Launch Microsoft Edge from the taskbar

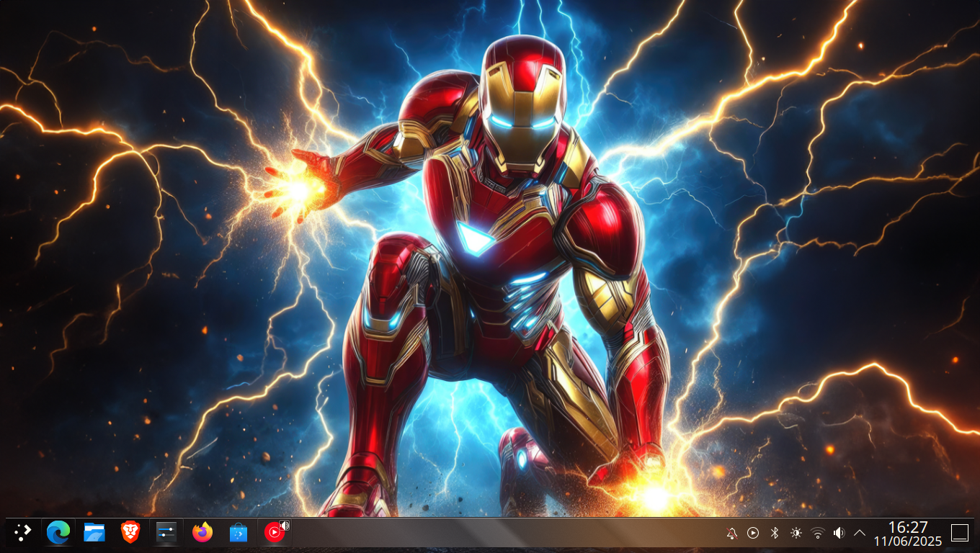(58, 533)
